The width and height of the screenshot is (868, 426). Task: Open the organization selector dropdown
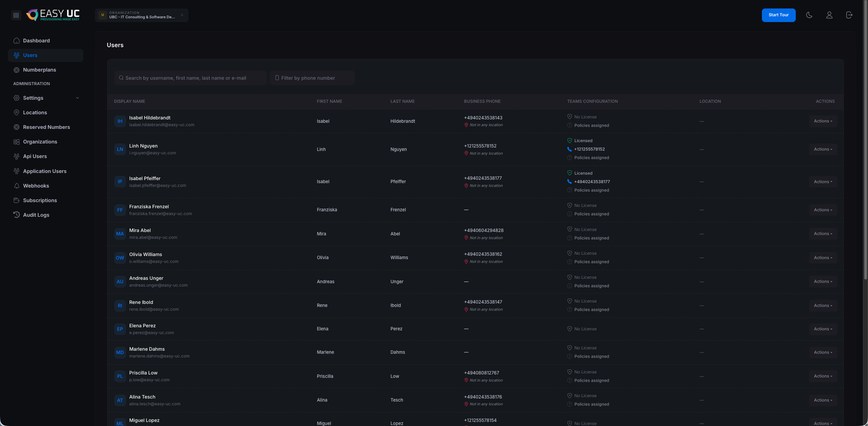point(142,15)
